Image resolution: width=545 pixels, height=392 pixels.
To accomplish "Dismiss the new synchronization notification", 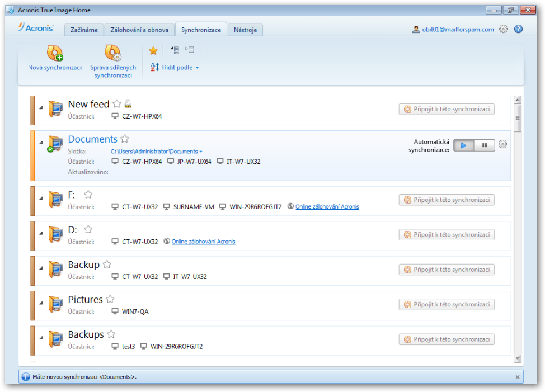I will click(518, 377).
